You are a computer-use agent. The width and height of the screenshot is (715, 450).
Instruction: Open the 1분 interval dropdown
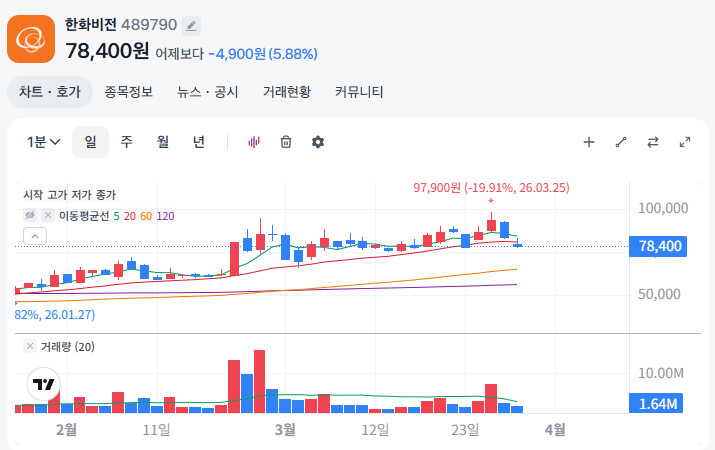tap(43, 142)
